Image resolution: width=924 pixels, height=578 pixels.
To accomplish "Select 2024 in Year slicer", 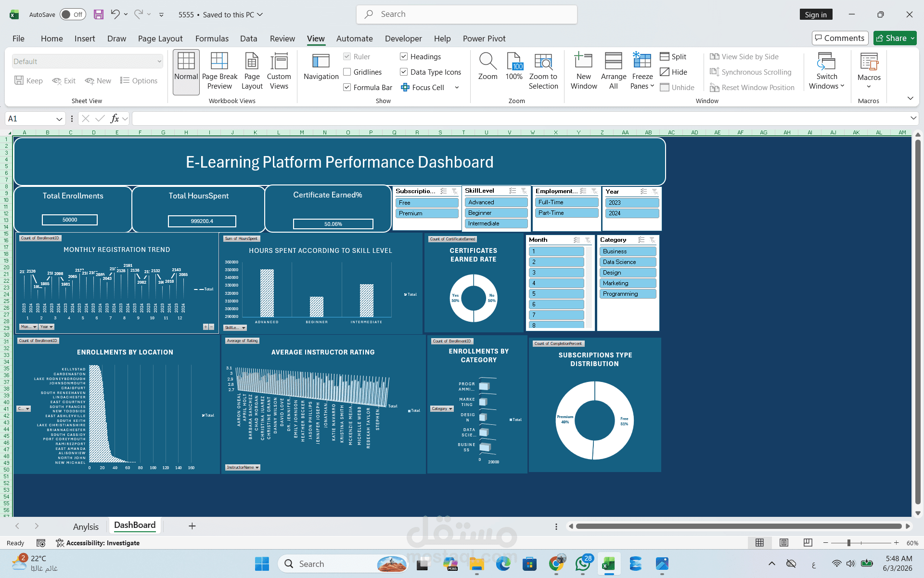I will tap(632, 213).
